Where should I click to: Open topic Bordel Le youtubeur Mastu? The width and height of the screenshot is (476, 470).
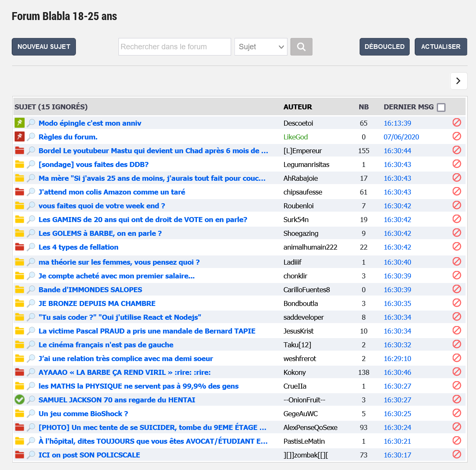click(x=153, y=151)
